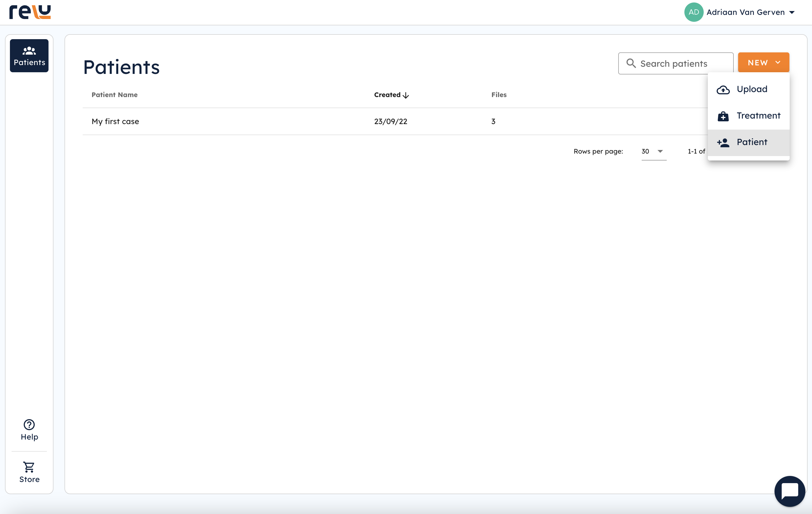Open the Store cart icon
812x514 pixels.
coord(29,467)
